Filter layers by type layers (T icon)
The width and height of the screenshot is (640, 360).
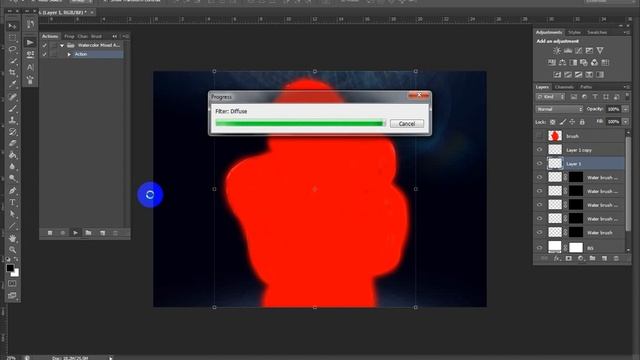(595, 97)
